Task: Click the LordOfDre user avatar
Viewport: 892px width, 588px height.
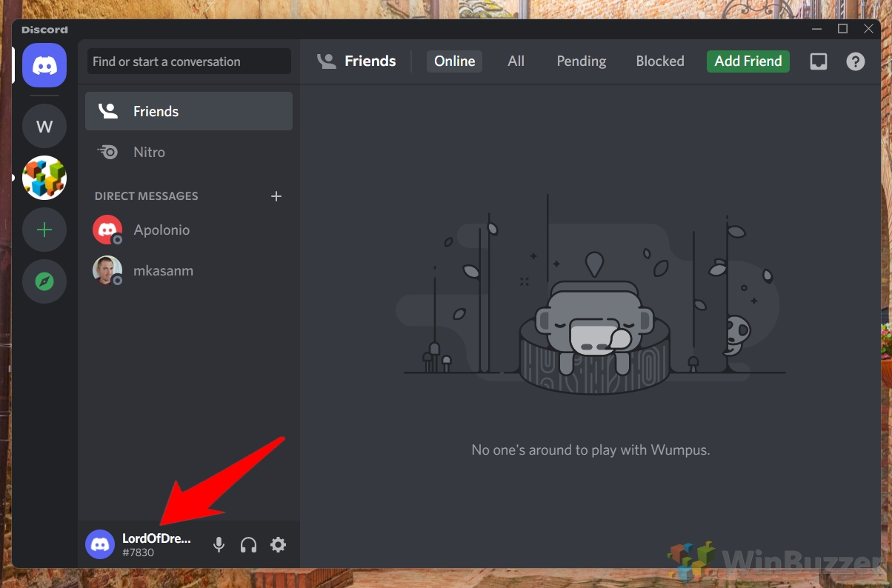Action: (100, 544)
